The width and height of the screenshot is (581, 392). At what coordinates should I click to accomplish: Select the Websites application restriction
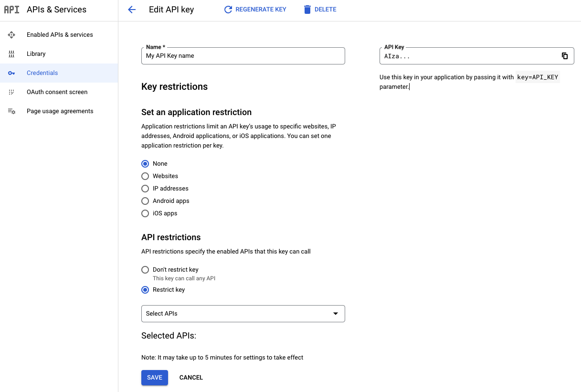pos(145,176)
